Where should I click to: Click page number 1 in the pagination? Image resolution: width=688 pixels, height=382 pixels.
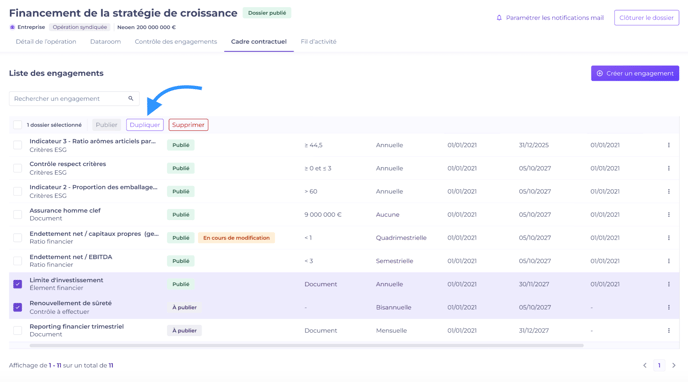tap(659, 365)
